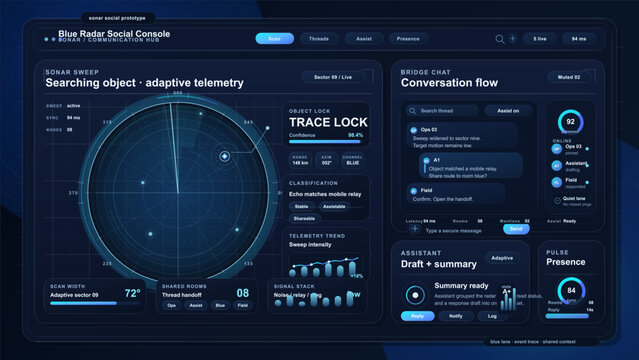Viewport: 639px width, 360px height.
Task: Select the Blue shared room chip
Action: coord(220,305)
